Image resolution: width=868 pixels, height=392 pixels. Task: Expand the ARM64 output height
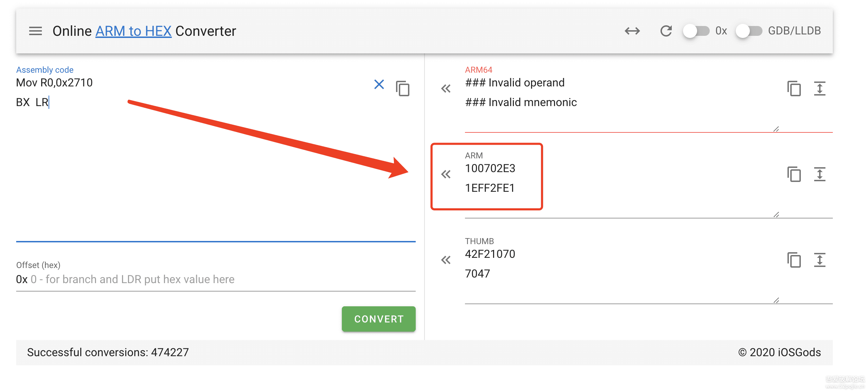point(819,89)
